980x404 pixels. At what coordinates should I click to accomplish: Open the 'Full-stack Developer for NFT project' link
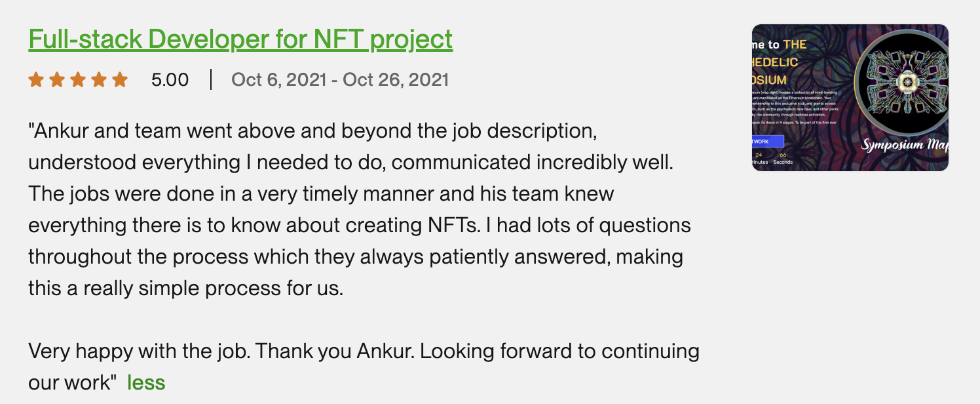240,39
